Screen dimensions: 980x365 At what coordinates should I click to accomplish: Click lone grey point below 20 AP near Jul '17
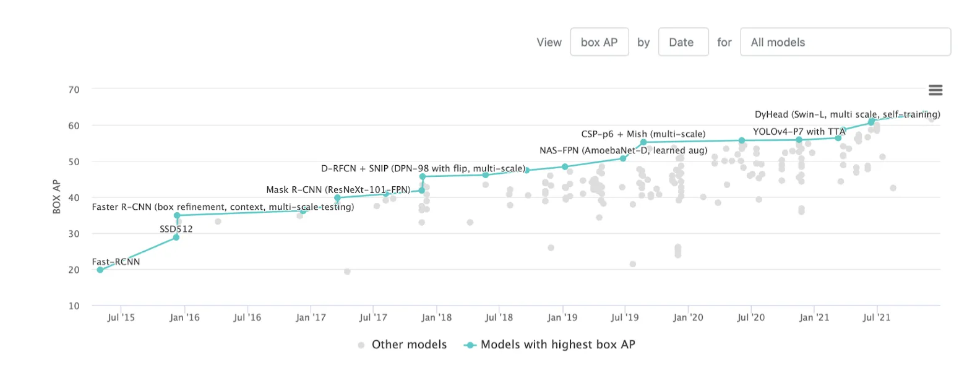(347, 272)
